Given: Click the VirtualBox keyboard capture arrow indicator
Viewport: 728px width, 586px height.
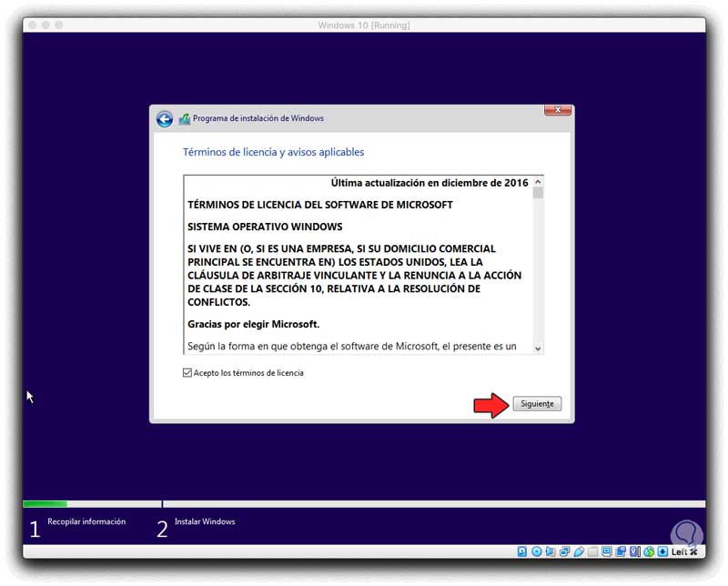Looking at the screenshot, I should (663, 551).
